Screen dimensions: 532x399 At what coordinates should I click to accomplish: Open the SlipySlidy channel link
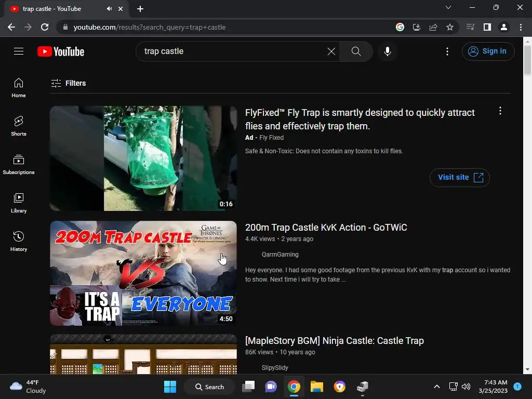(x=275, y=368)
